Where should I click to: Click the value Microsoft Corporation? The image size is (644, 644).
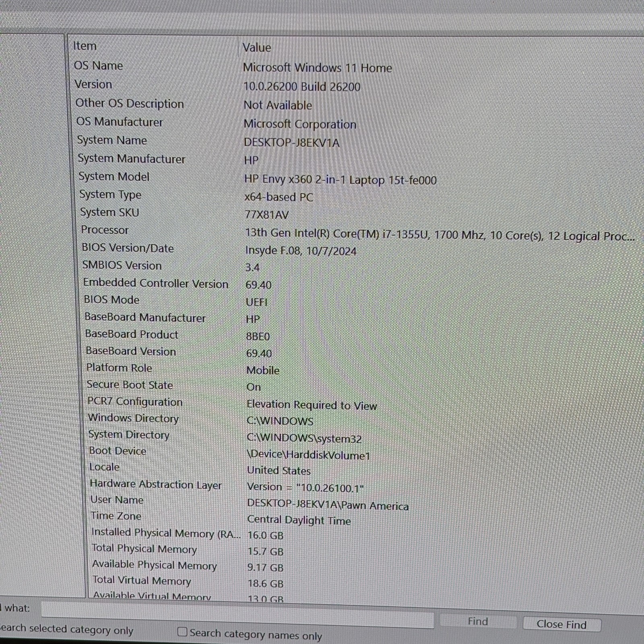[x=300, y=124]
